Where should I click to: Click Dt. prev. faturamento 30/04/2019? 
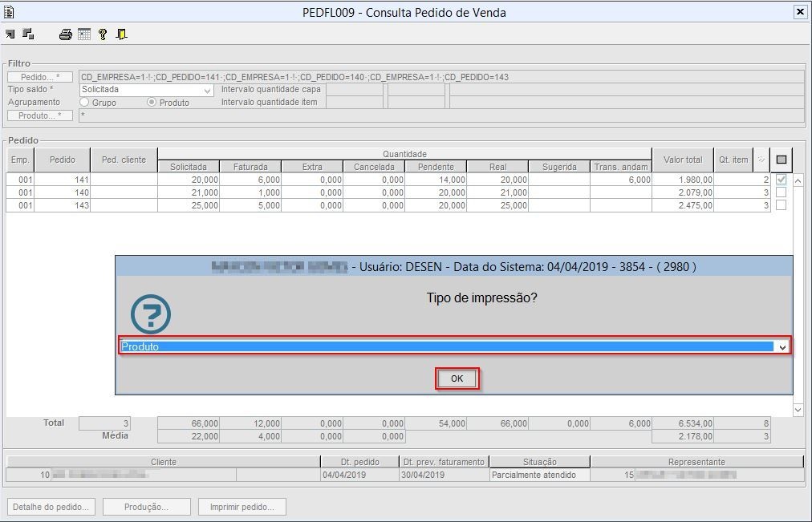point(445,475)
